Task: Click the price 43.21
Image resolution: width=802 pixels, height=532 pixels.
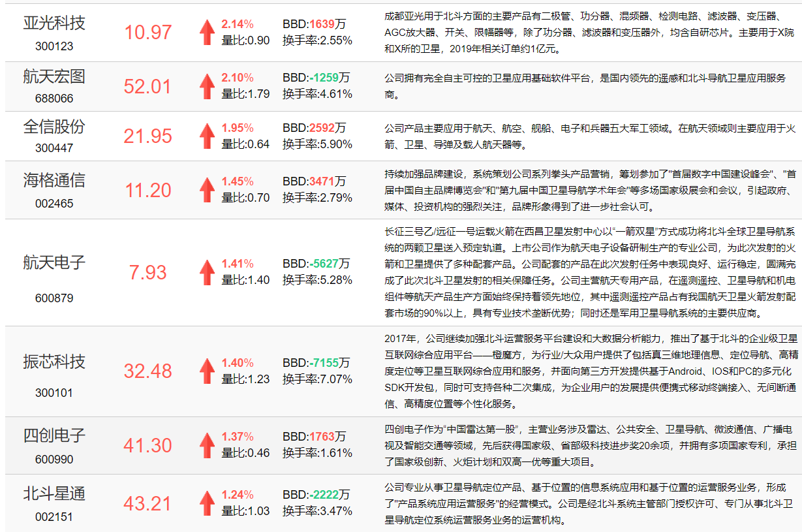Action: [148, 503]
